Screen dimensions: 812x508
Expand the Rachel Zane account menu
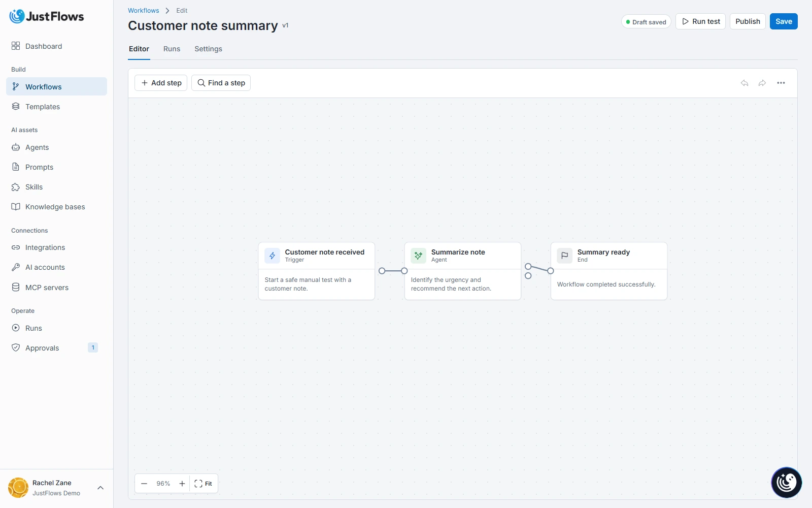pos(100,488)
